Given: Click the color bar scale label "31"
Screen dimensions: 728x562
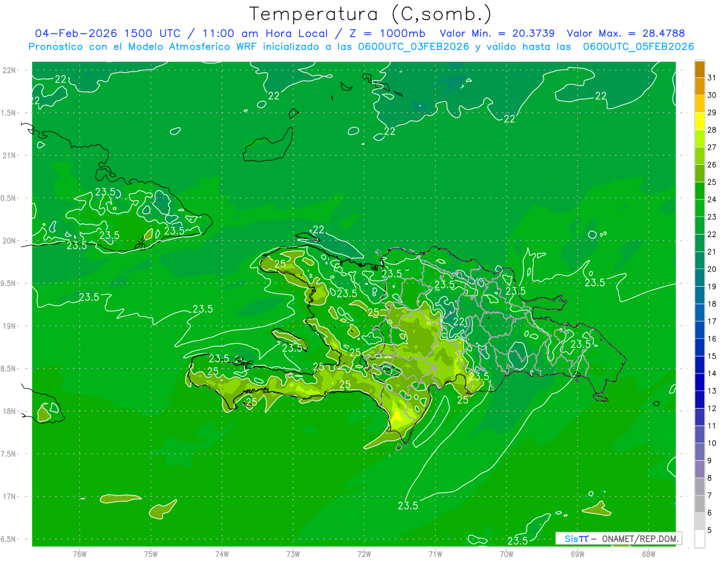Looking at the screenshot, I should (x=712, y=78).
